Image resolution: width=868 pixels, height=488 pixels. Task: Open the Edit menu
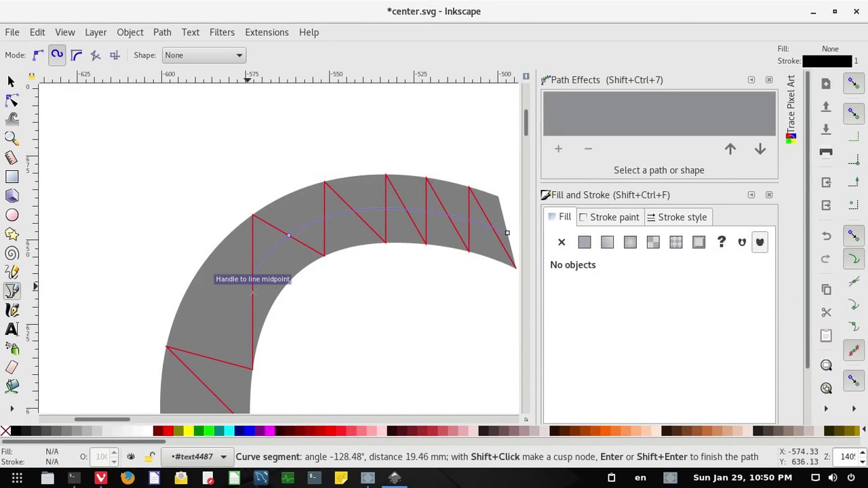(x=37, y=32)
